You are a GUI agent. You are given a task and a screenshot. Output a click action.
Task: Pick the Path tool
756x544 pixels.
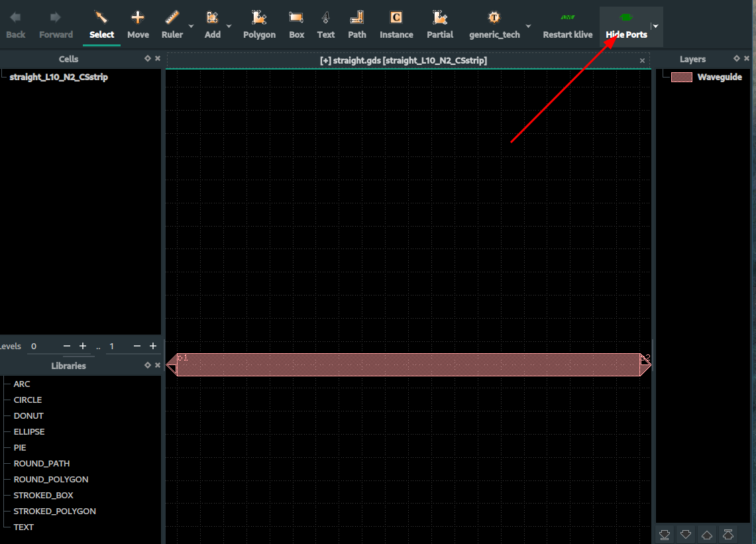pyautogui.click(x=356, y=25)
